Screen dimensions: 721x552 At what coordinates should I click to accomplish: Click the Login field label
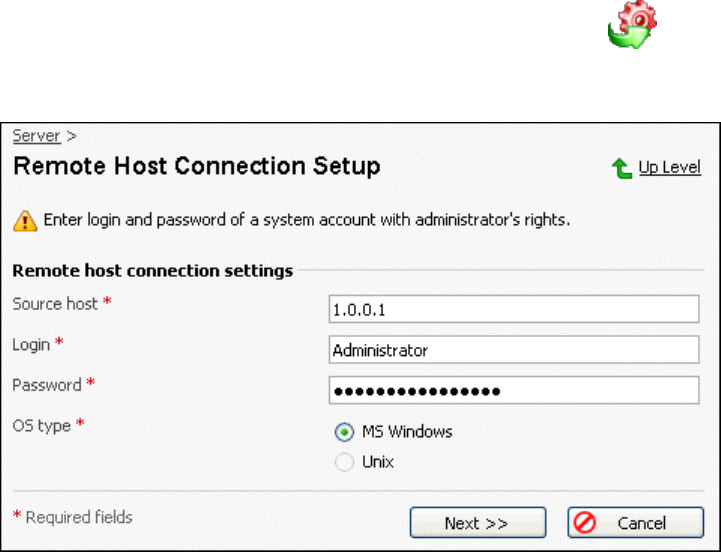click(32, 343)
